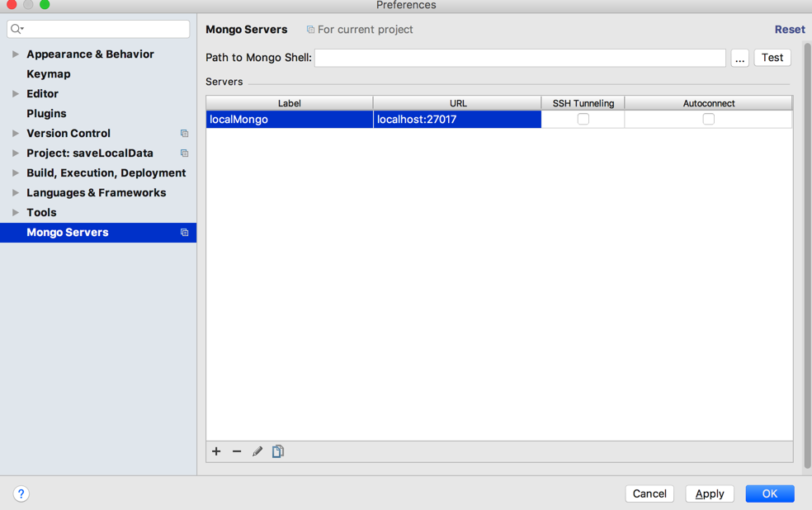Click project-level icon next to Project: saveLocalData

(184, 153)
